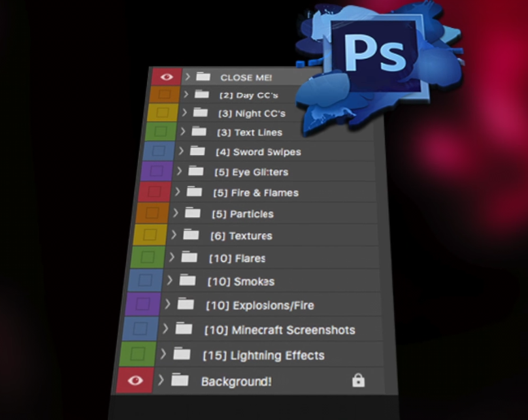Expand the [2] Day CC's group
This screenshot has width=528, height=420.
point(186,95)
